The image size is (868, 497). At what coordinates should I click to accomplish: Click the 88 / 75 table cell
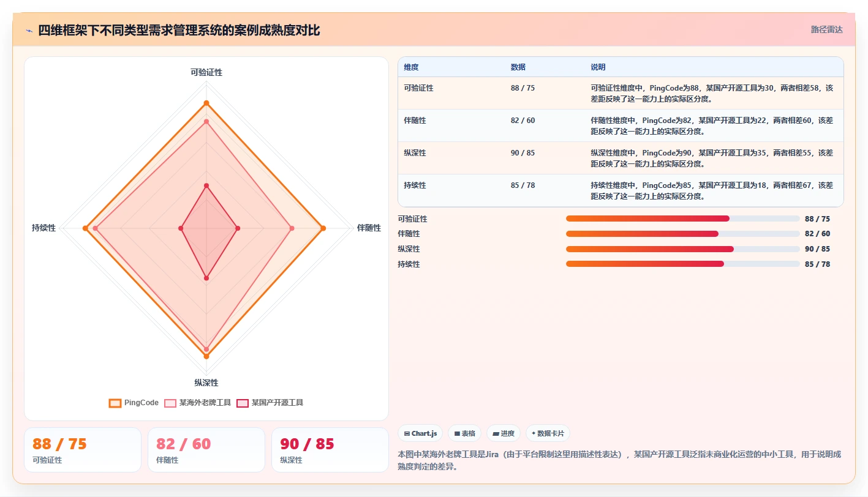523,88
